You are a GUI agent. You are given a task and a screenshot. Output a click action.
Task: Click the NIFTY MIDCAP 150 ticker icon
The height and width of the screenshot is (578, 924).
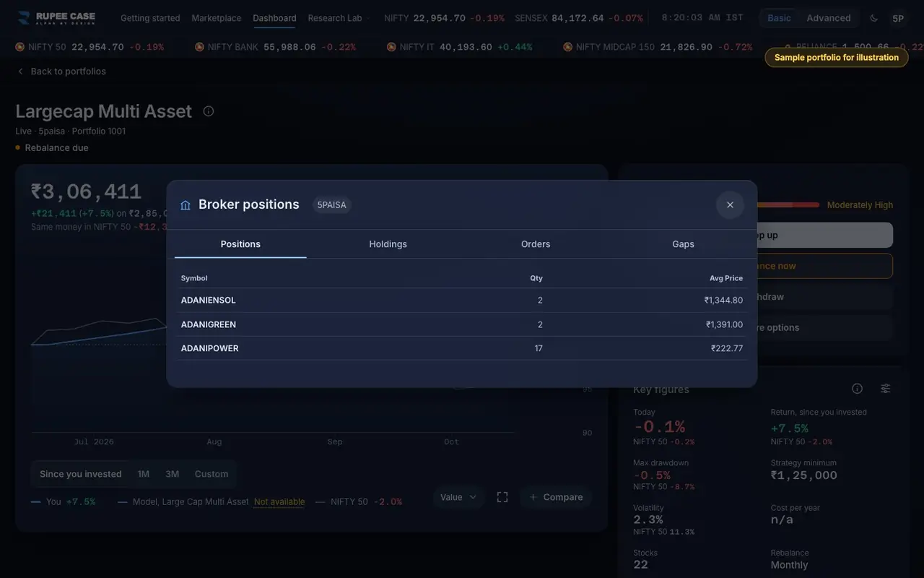568,47
